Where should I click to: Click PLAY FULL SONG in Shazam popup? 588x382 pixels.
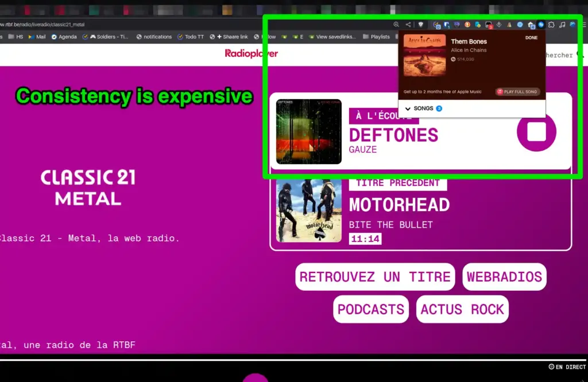tap(517, 92)
